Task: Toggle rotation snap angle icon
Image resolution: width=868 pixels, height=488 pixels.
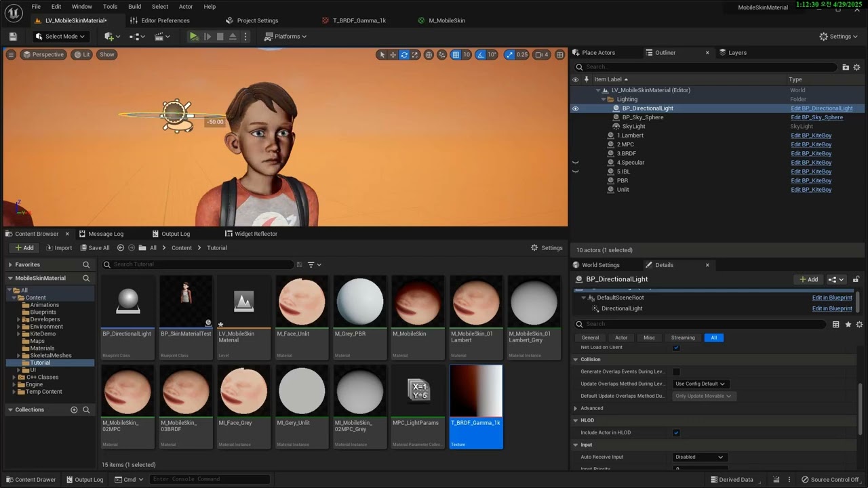Action: point(481,55)
